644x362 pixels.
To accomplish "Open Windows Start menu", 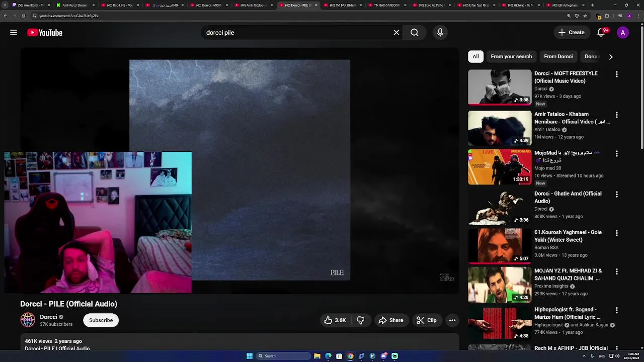I will tap(250, 356).
